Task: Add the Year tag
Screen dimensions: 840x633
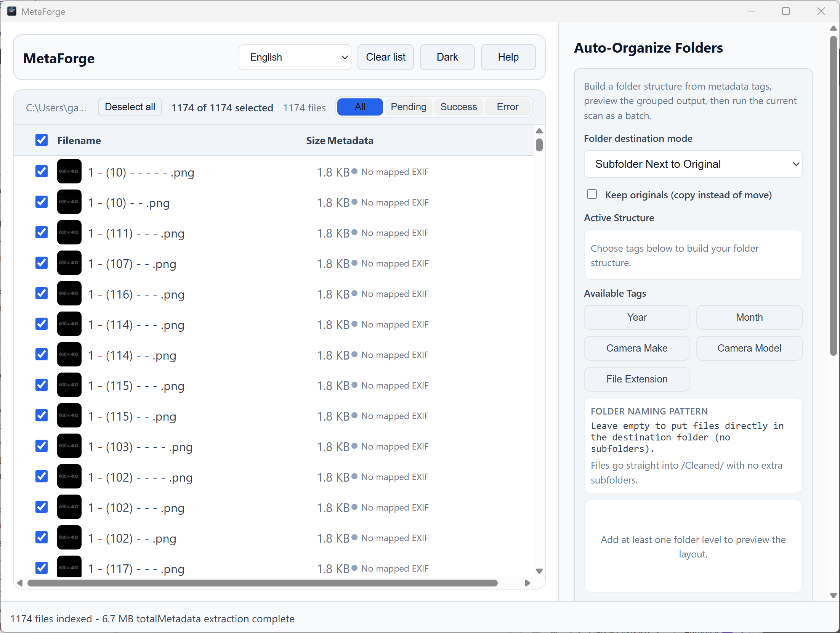Action: pyautogui.click(x=637, y=317)
